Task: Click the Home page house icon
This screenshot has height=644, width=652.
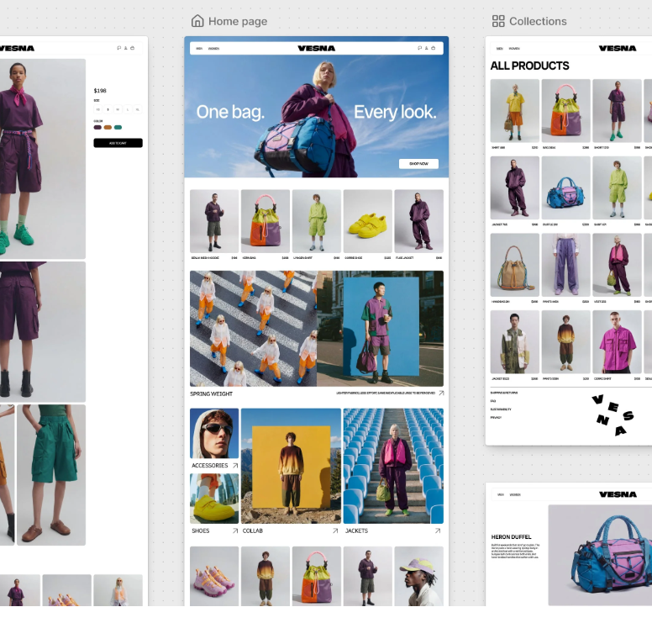Action: 197,21
